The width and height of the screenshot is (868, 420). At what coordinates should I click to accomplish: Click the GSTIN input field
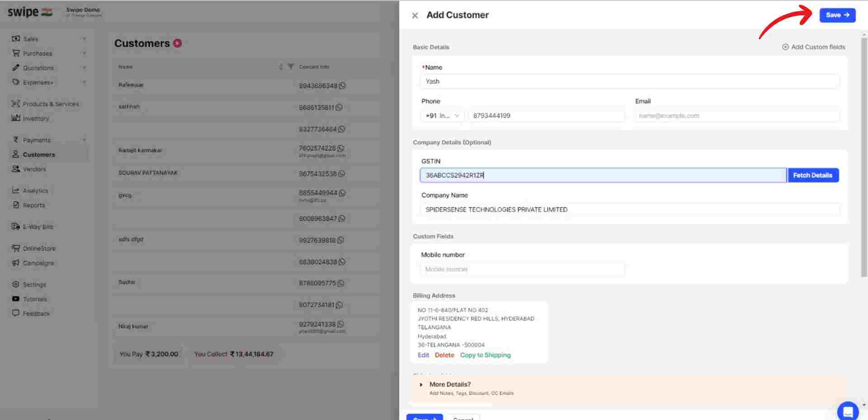coord(603,175)
